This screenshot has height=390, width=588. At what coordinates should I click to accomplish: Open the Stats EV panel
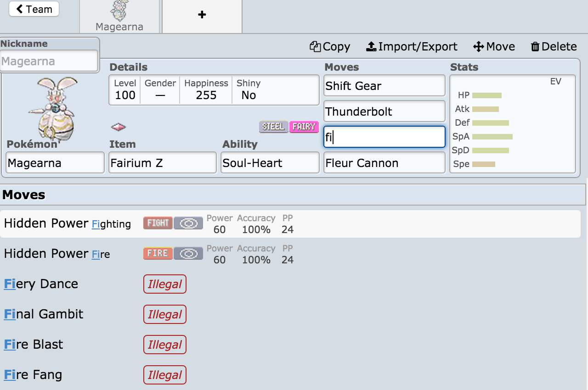(x=512, y=124)
